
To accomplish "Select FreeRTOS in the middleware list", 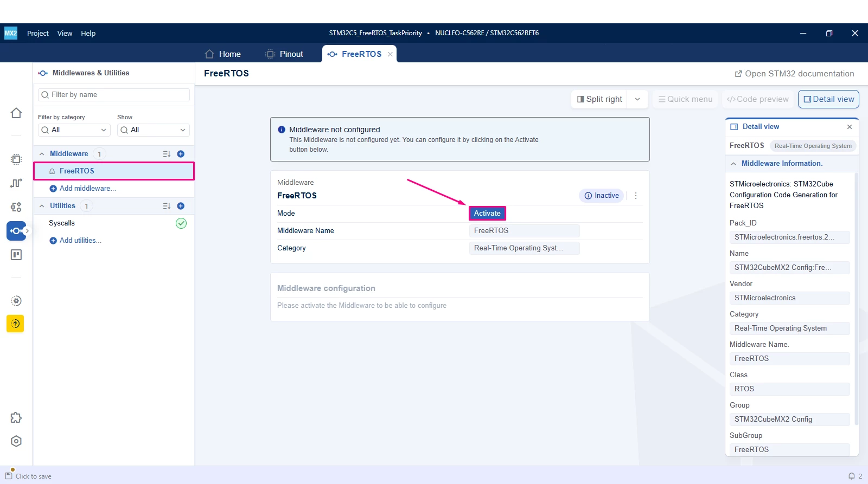I will pyautogui.click(x=114, y=171).
